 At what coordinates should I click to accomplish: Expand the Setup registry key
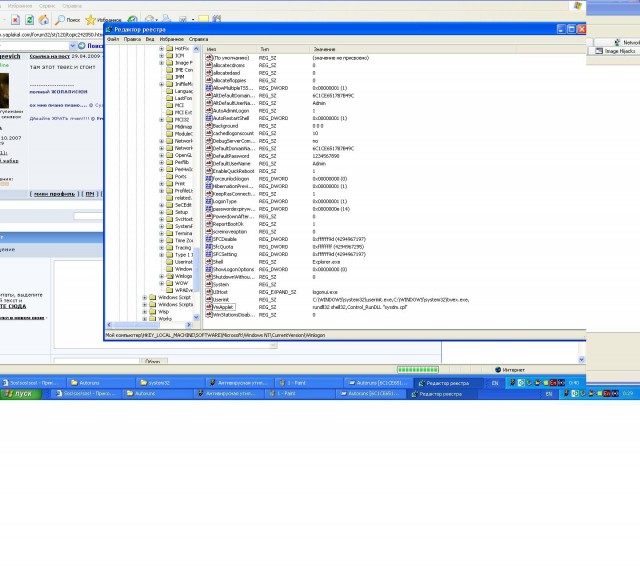[x=161, y=212]
